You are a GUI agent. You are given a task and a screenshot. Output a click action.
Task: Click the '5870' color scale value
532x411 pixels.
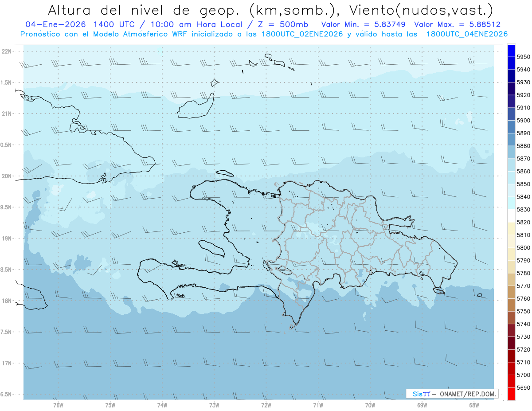click(523, 158)
